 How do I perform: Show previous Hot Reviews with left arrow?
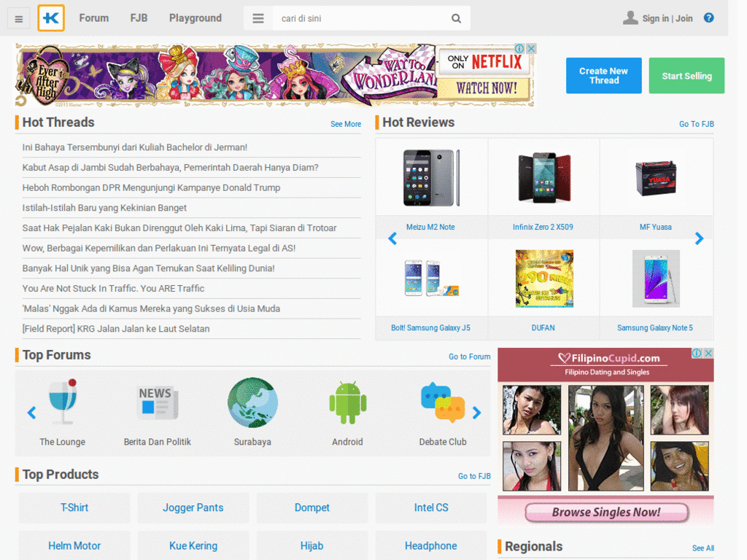click(392, 238)
